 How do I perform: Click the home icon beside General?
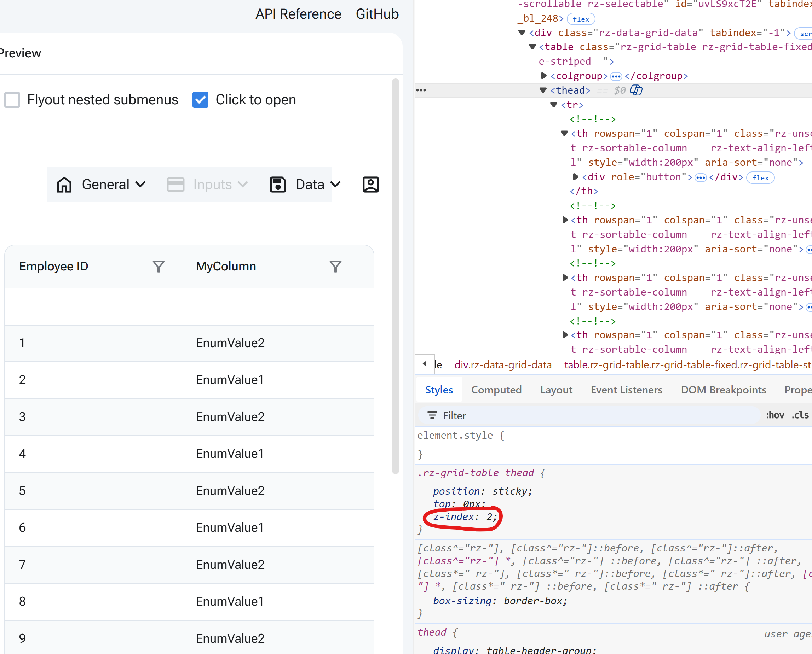click(64, 185)
